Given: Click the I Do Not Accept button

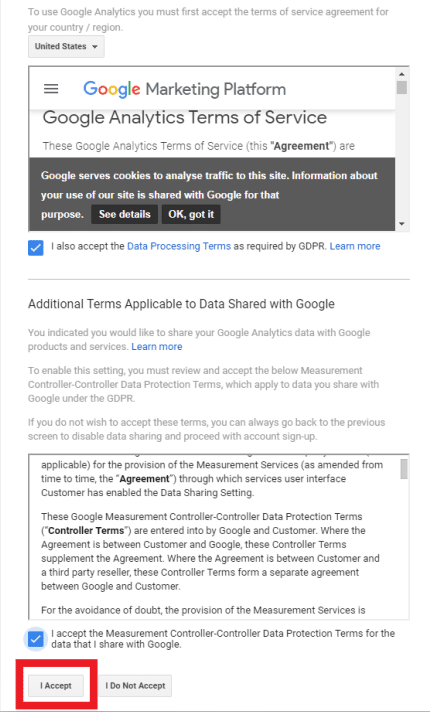Looking at the screenshot, I should tap(135, 685).
